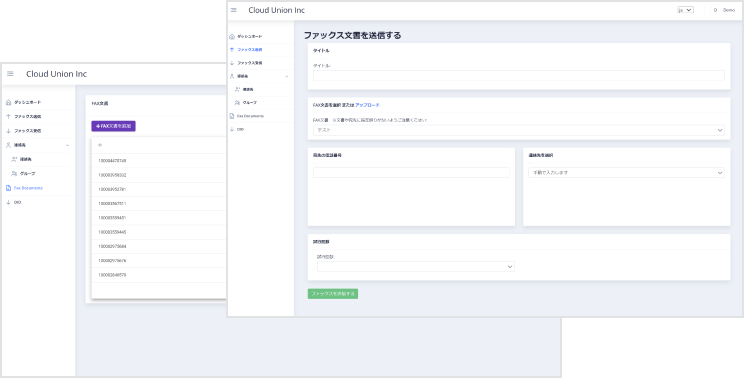The height and width of the screenshot is (378, 744).
Task: Click the purple FAX文書を追加 button
Action: pos(113,126)
